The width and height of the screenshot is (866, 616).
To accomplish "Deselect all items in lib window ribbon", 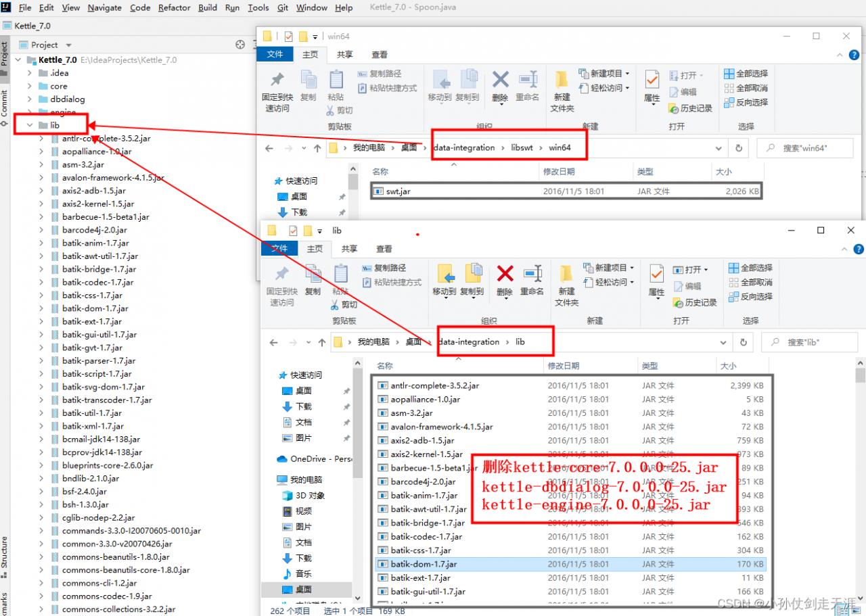I will (x=750, y=282).
